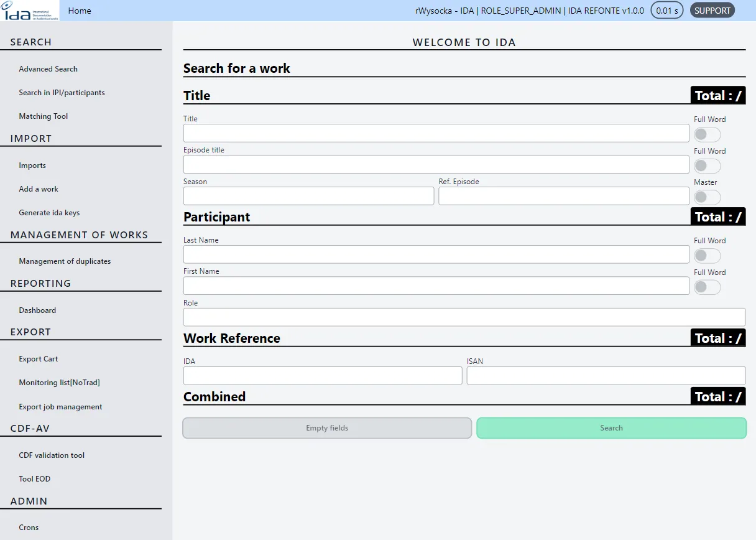The image size is (756, 540).
Task: Click the SEARCH sidebar heading
Action: coord(31,42)
